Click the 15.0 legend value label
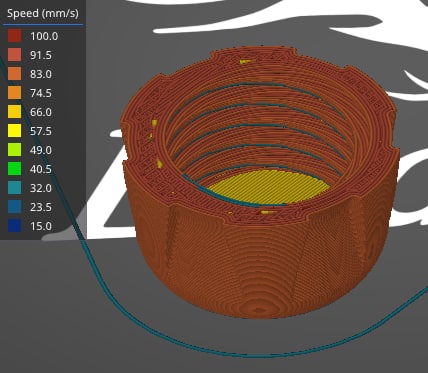Image resolution: width=428 pixels, height=373 pixels. 41,226
